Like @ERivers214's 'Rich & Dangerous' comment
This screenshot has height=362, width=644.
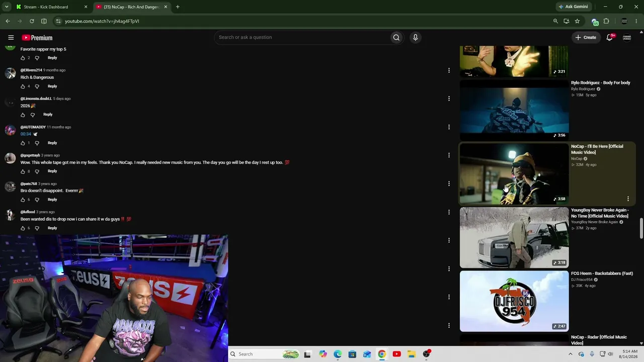pos(23,86)
